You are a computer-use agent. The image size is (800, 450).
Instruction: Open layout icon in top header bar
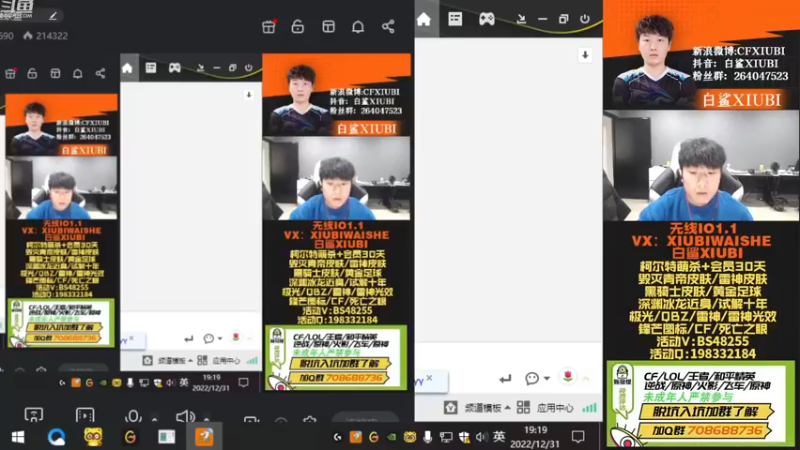click(x=328, y=27)
